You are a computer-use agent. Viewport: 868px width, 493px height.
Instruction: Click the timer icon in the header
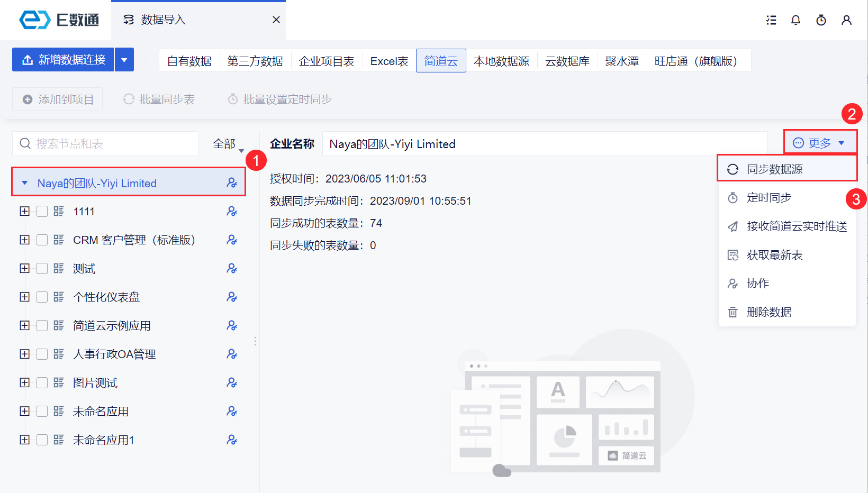click(821, 20)
